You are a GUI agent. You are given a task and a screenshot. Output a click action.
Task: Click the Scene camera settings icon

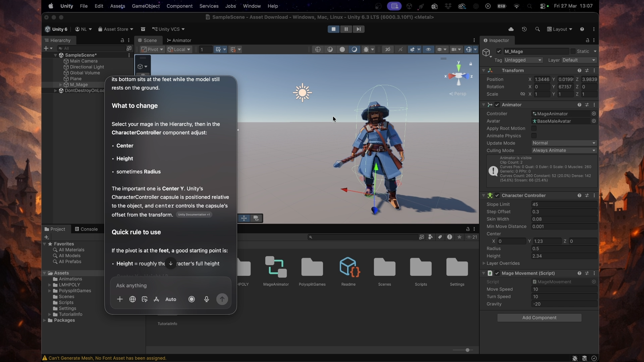point(454,49)
